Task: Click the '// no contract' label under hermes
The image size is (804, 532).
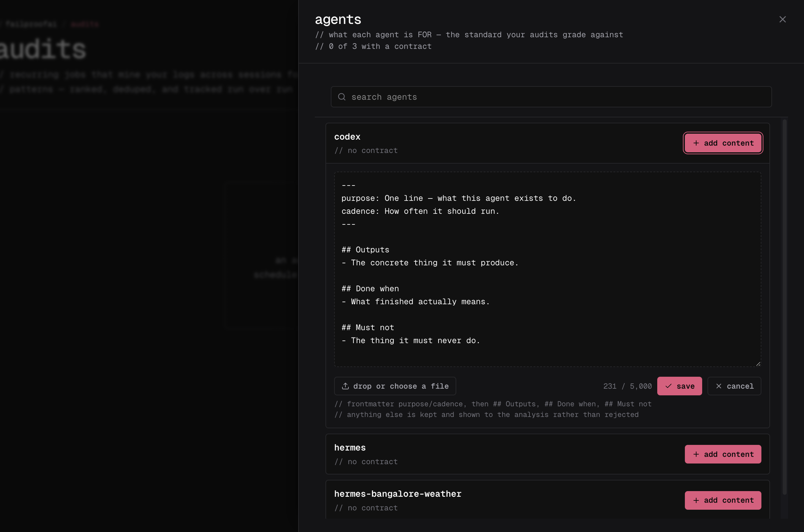Action: click(x=366, y=462)
